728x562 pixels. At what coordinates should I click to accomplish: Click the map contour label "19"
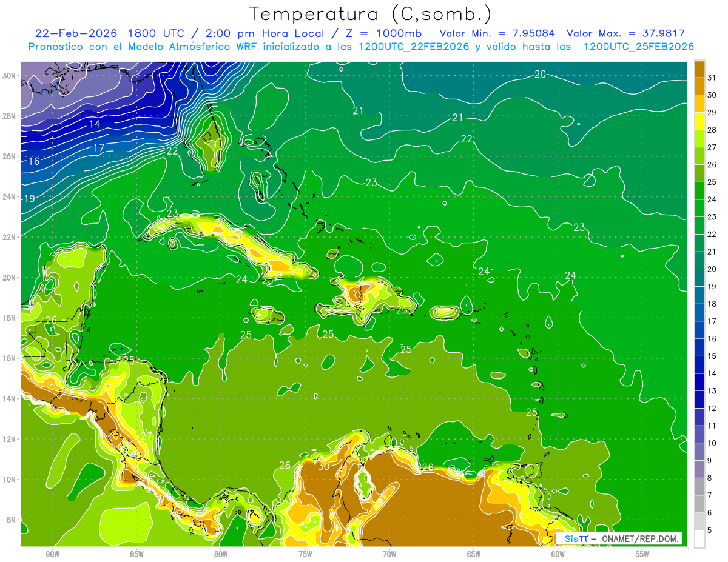[x=29, y=198]
